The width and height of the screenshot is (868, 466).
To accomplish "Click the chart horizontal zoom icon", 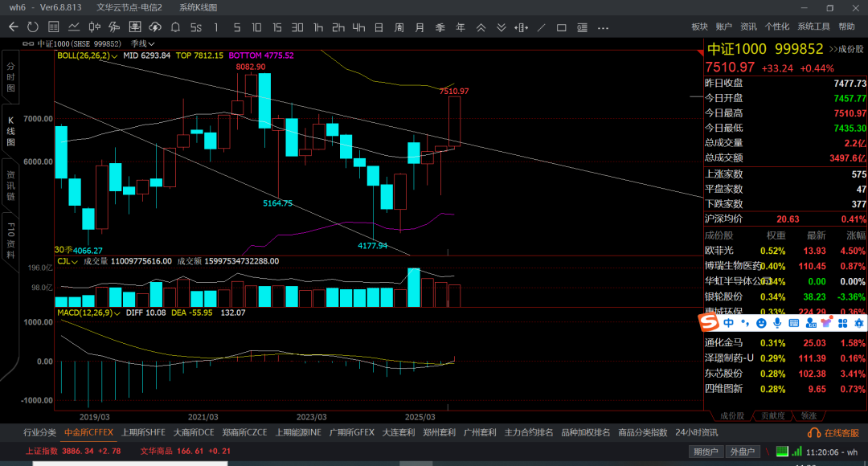I will pyautogui.click(x=521, y=27).
